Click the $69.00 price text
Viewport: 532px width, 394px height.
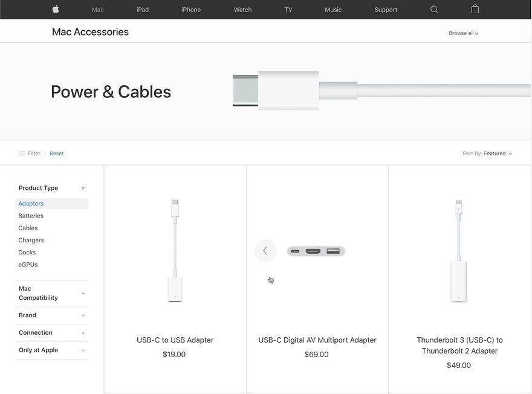[x=316, y=355]
